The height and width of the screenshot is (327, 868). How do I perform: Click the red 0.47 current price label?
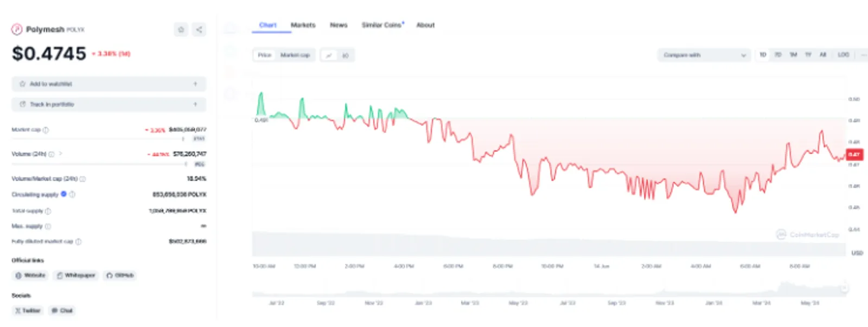(854, 155)
